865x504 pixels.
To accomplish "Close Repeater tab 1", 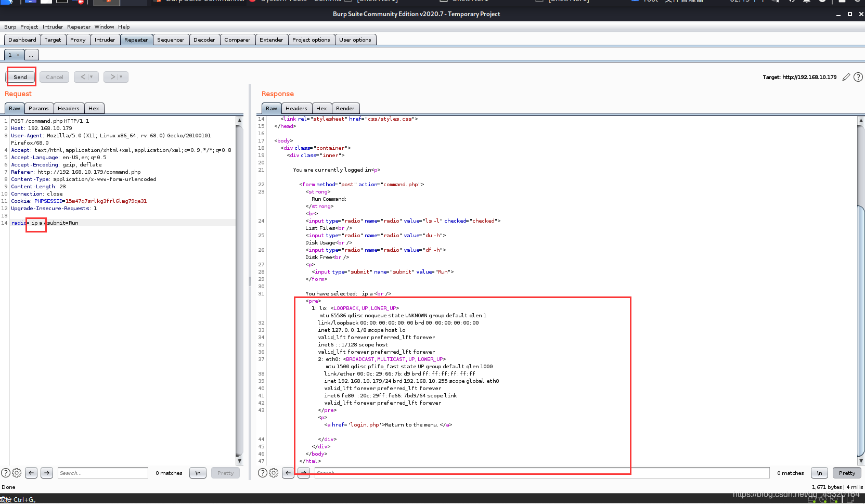I will 18,55.
